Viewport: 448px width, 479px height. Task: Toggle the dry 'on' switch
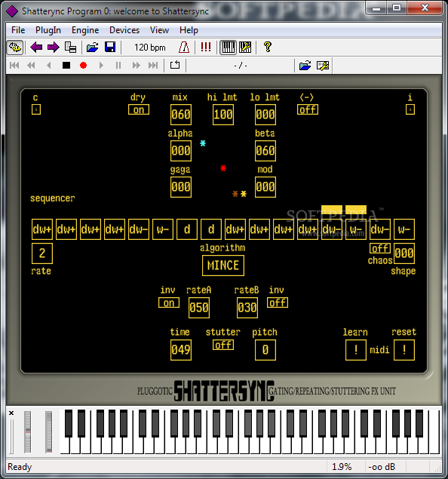pos(139,109)
